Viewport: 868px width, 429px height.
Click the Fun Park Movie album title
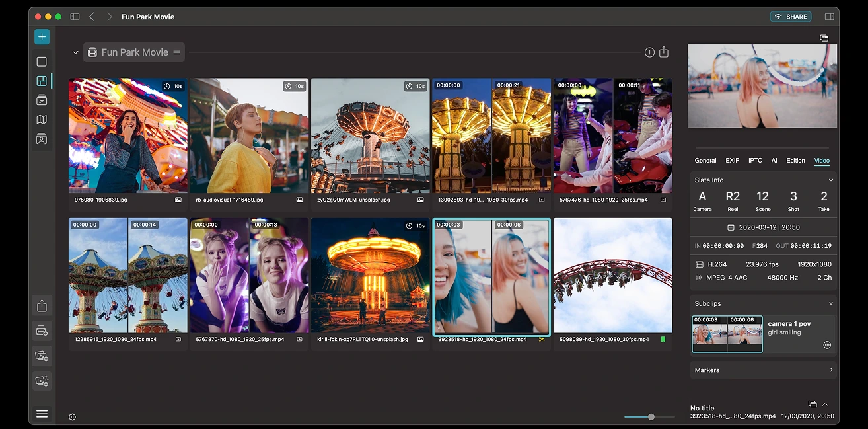pos(135,52)
